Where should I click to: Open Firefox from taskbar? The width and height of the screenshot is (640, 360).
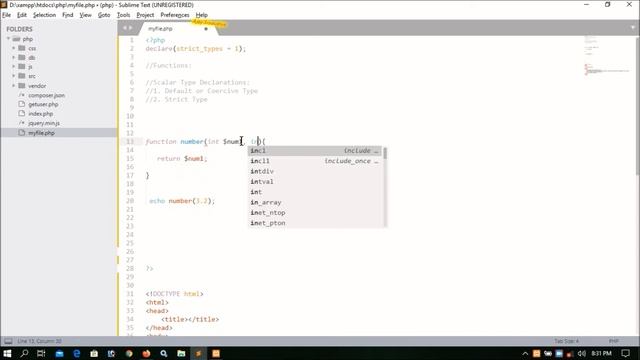click(146, 353)
